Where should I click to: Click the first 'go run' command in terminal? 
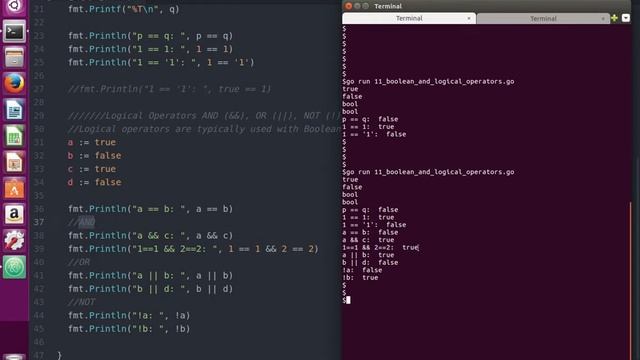tap(428, 82)
